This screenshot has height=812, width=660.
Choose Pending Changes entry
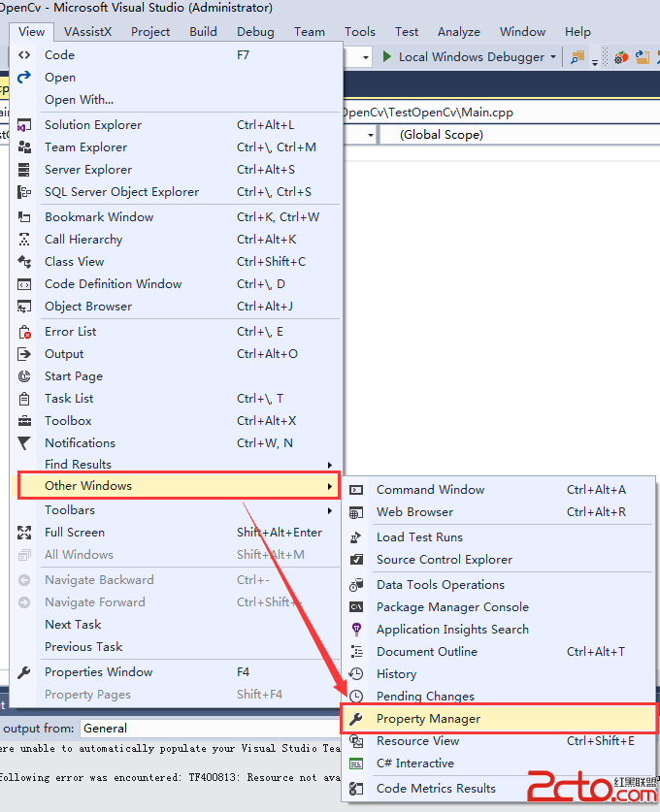500,696
